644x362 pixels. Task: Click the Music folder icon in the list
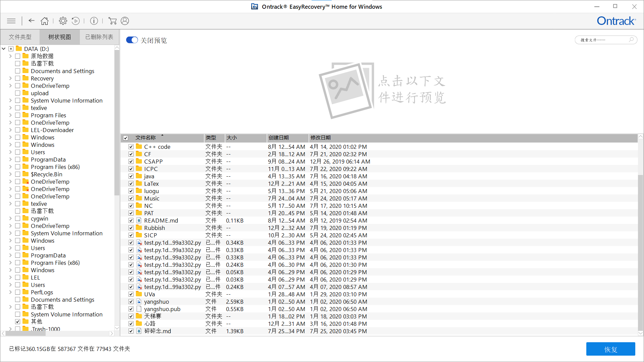[x=139, y=198]
